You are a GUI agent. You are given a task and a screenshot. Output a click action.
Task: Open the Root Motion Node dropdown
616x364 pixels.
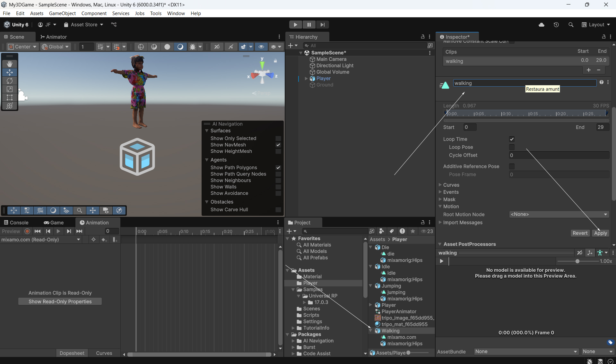(559, 214)
